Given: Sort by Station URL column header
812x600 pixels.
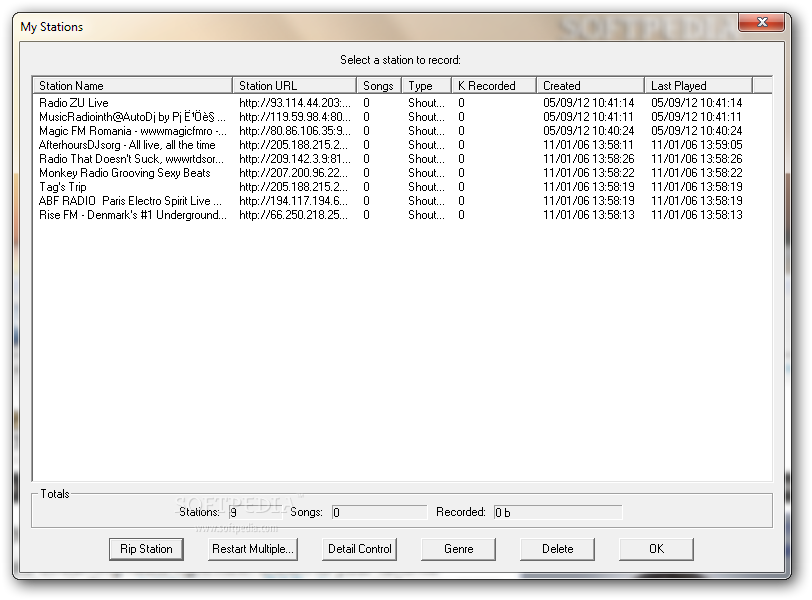Looking at the screenshot, I should point(295,85).
